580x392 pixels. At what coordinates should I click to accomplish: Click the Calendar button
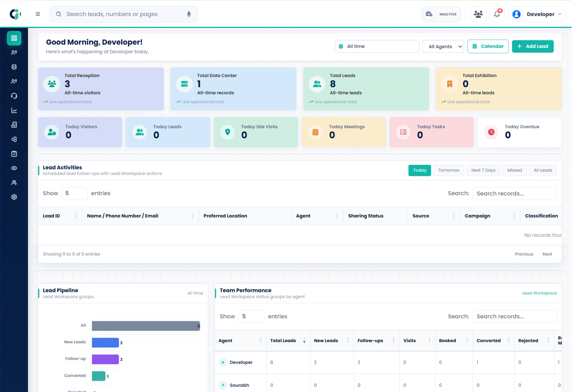488,46
